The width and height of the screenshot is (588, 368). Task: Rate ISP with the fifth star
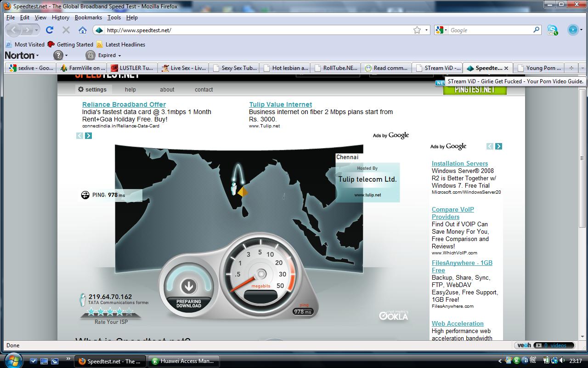[130, 312]
